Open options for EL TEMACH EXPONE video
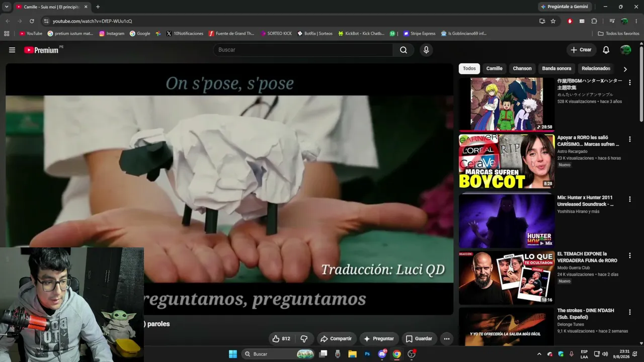This screenshot has width=644, height=362. (x=629, y=256)
